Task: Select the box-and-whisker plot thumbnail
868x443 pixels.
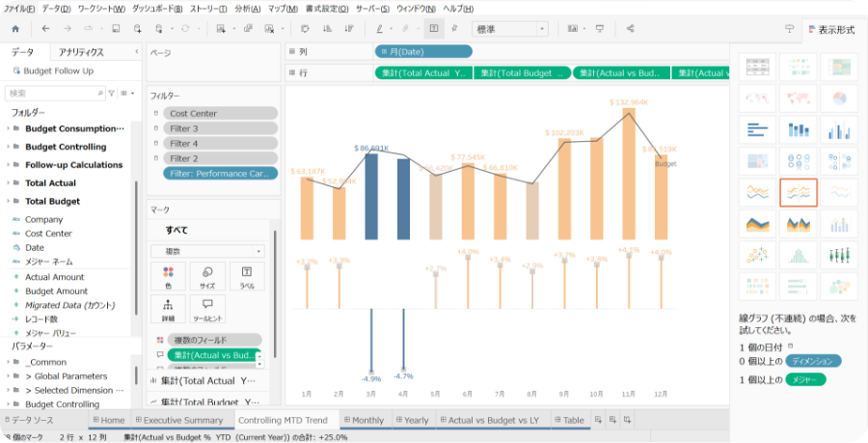Action: click(x=839, y=255)
